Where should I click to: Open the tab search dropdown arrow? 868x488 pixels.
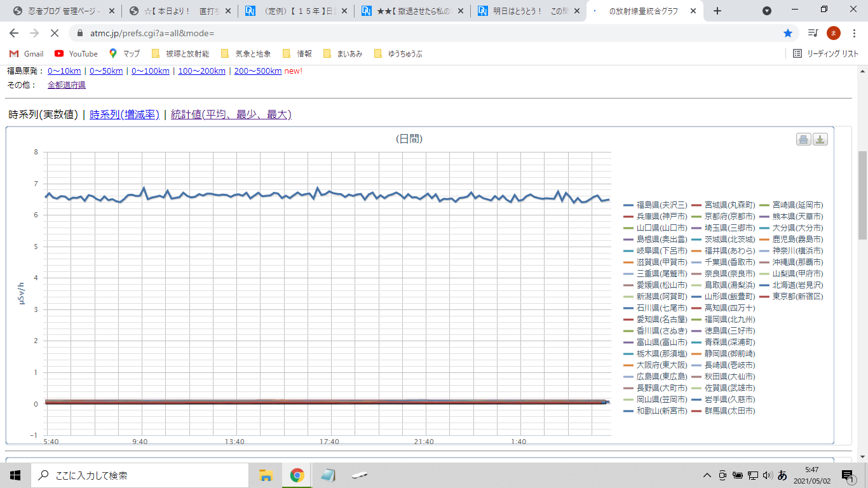[767, 11]
